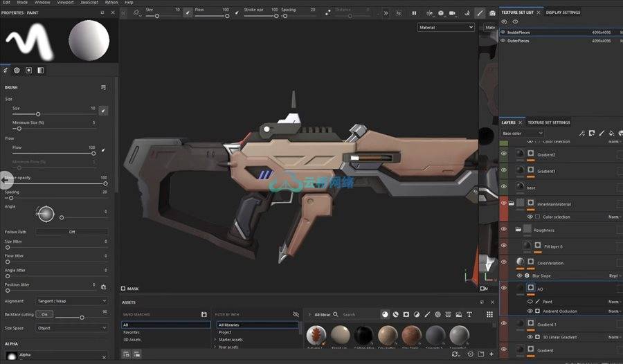This screenshot has height=364, width=623.
Task: Open the Alignment Tangent | Wrap dropdown
Action: point(71,301)
